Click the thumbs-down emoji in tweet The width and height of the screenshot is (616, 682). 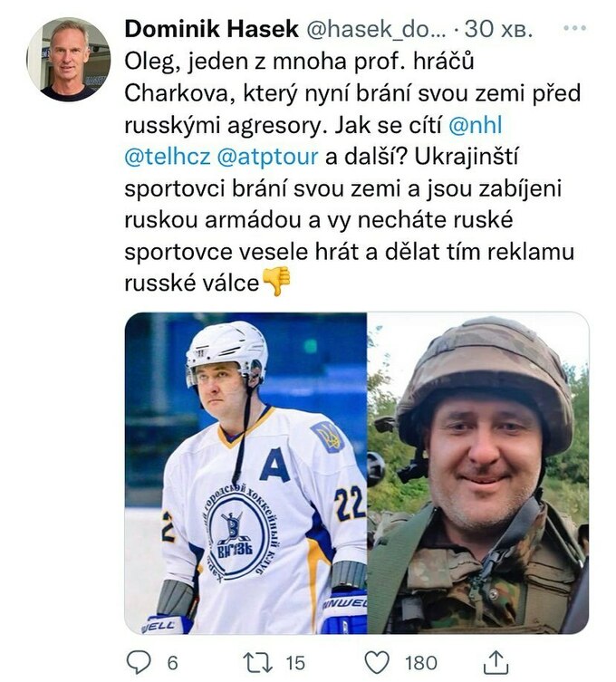click(x=276, y=282)
